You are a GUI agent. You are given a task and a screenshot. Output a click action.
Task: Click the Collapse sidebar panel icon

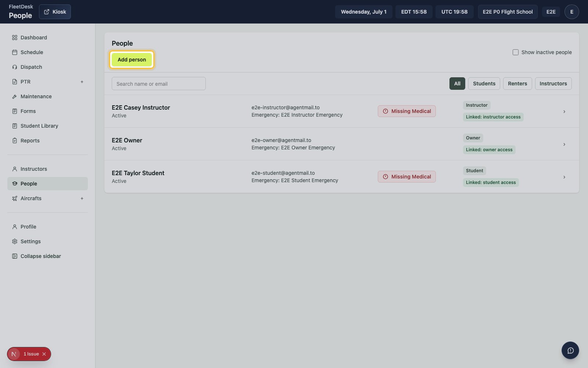[15, 256]
